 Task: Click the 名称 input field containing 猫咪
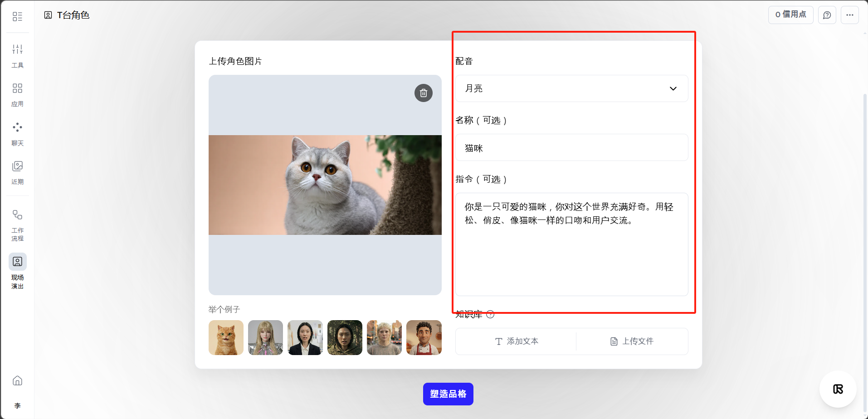[x=571, y=148]
